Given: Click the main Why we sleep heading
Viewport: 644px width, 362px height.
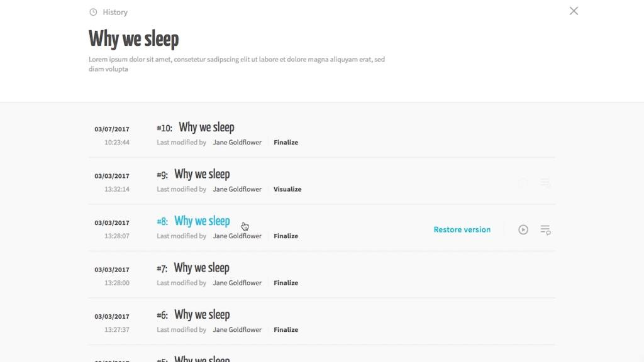Looking at the screenshot, I should tap(134, 39).
